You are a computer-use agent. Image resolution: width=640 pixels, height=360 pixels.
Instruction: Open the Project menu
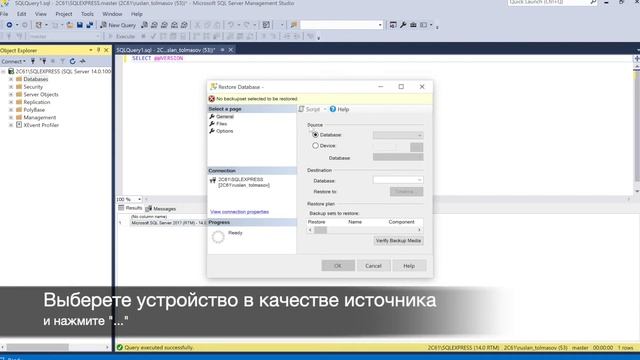[x=64, y=14]
